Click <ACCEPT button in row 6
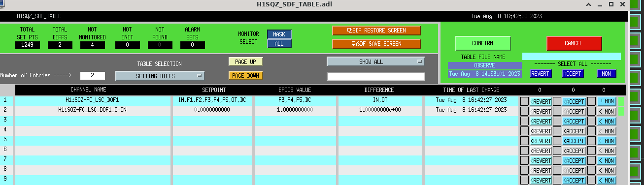The image size is (644, 185). click(x=574, y=151)
